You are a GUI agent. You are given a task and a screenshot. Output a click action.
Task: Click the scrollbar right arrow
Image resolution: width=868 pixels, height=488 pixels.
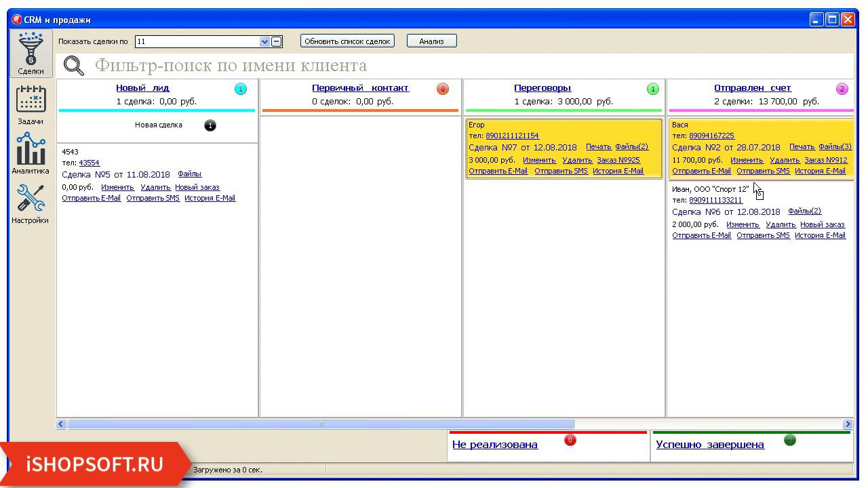tap(848, 424)
